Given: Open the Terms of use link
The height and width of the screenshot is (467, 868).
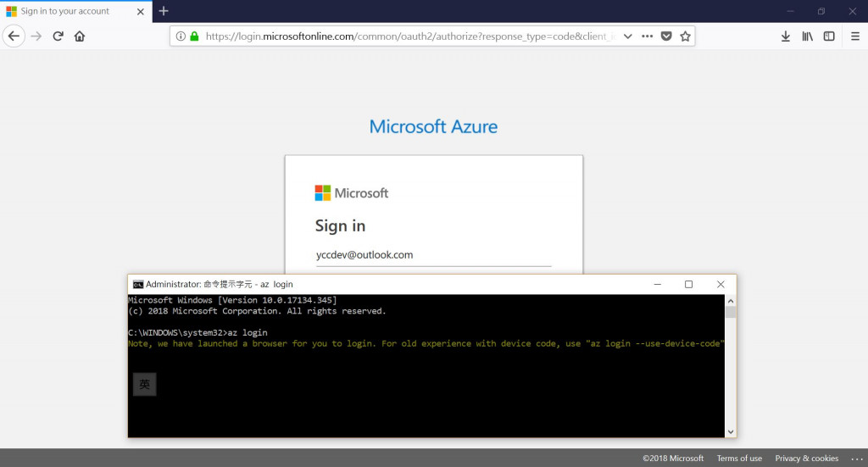Looking at the screenshot, I should pyautogui.click(x=739, y=459).
